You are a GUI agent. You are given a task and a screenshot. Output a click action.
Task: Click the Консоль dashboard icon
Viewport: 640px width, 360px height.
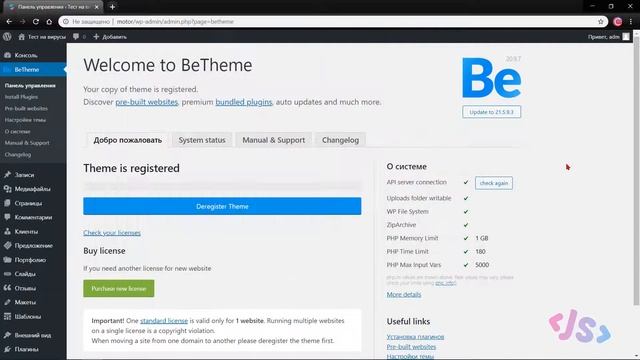pyautogui.click(x=7, y=55)
